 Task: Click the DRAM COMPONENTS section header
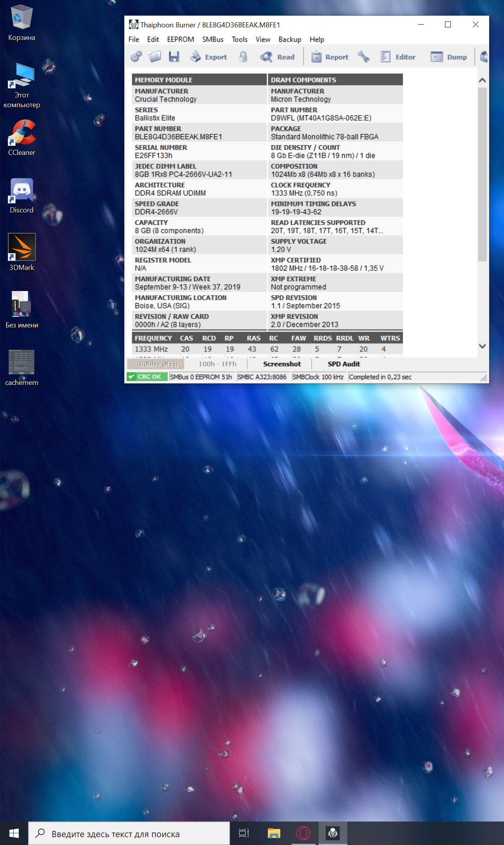(335, 80)
